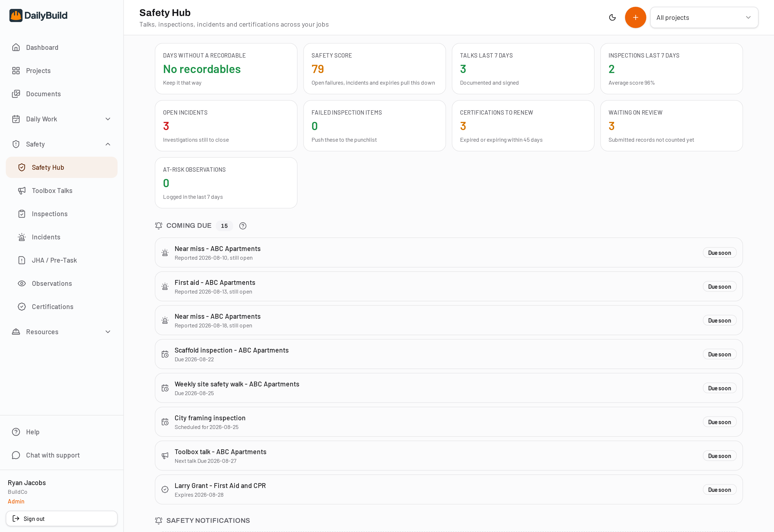Open the Certifications to Renew card

coord(523,126)
